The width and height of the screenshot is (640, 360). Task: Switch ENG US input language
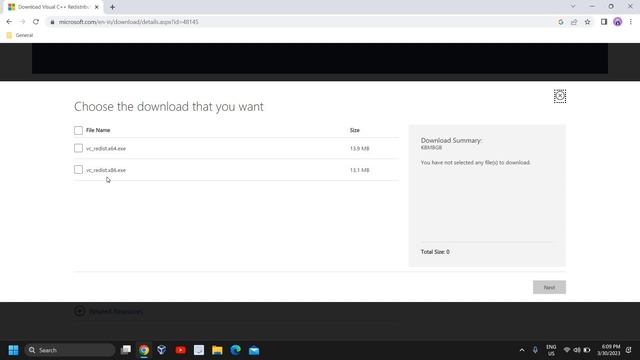point(551,350)
